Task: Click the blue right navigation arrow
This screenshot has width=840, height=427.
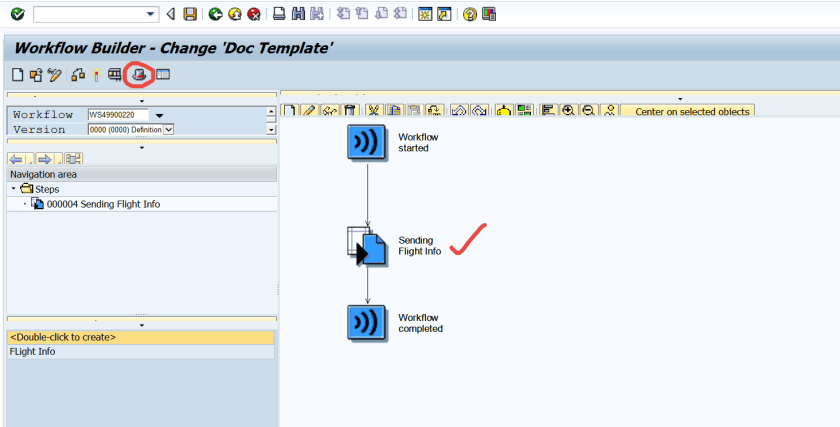Action: [x=44, y=159]
